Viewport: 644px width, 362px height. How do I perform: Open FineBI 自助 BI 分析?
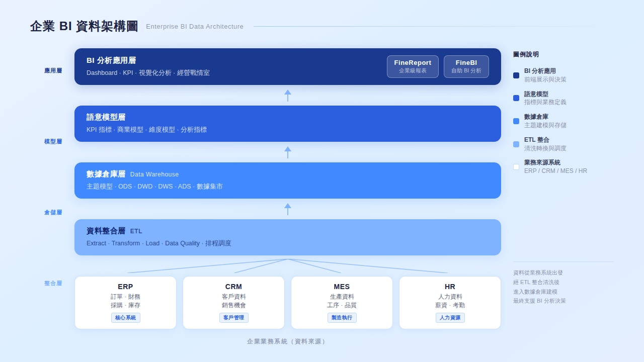466,66
